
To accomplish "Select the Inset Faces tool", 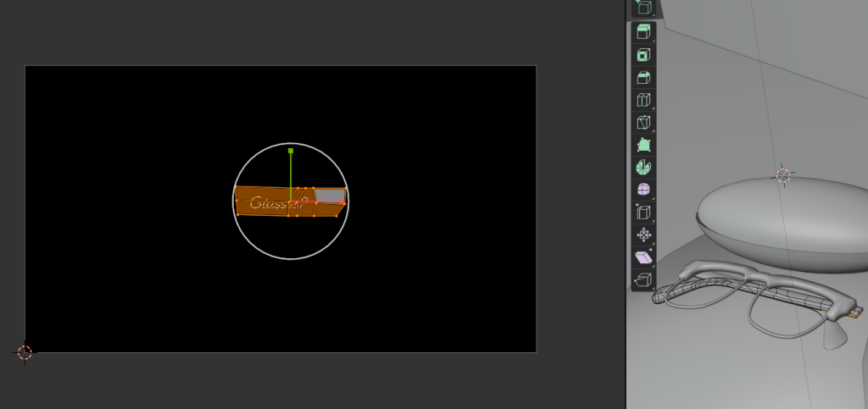I will point(643,55).
